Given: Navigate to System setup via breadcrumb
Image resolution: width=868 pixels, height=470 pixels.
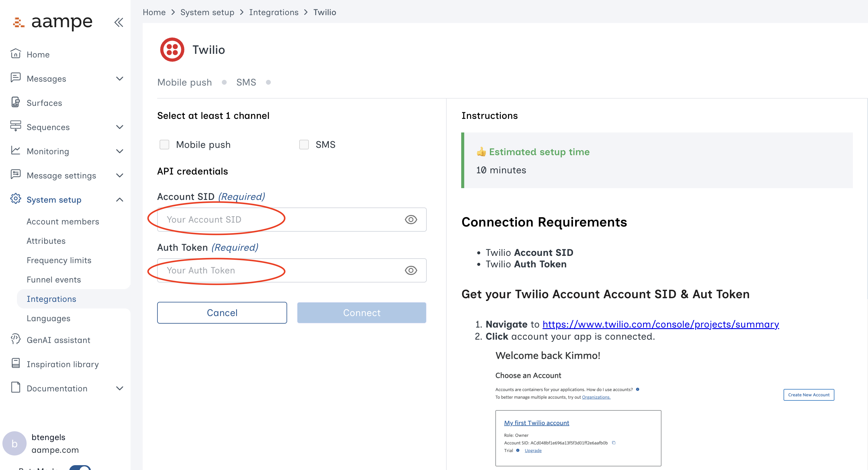Looking at the screenshot, I should (x=207, y=12).
